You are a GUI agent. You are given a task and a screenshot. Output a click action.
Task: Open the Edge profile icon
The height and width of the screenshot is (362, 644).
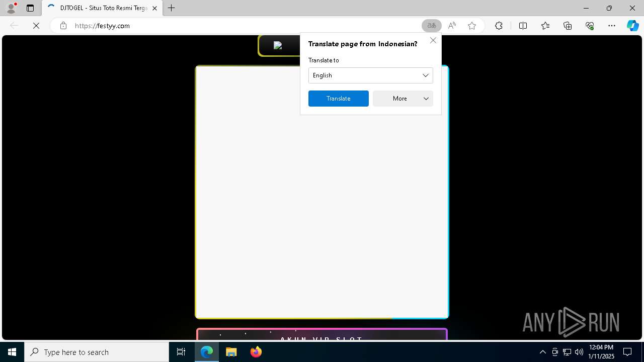coord(11,8)
